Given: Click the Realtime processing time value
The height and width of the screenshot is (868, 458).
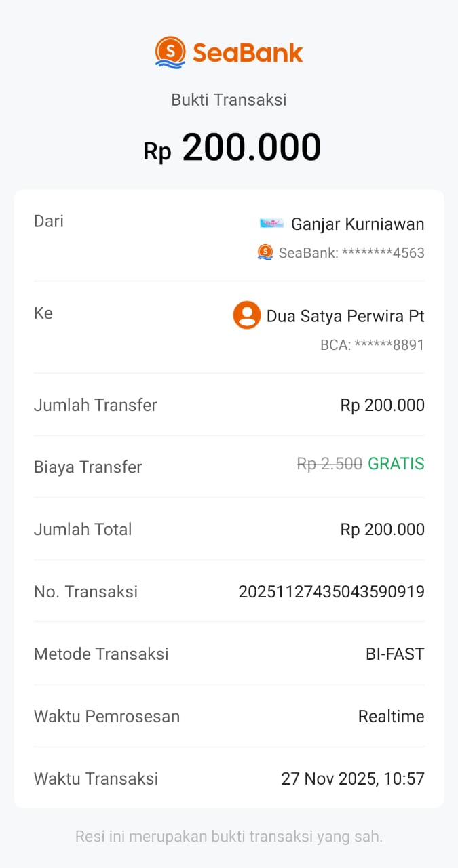Looking at the screenshot, I should point(391,717).
